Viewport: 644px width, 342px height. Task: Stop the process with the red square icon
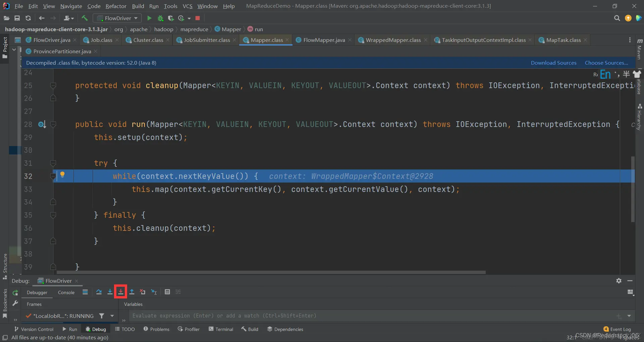pyautogui.click(x=198, y=18)
